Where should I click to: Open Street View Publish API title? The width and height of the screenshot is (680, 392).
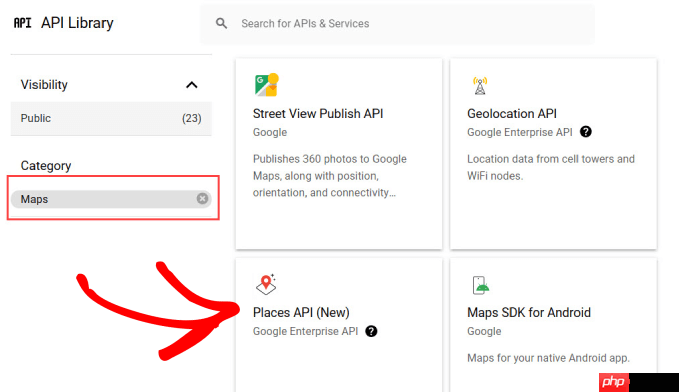318,114
